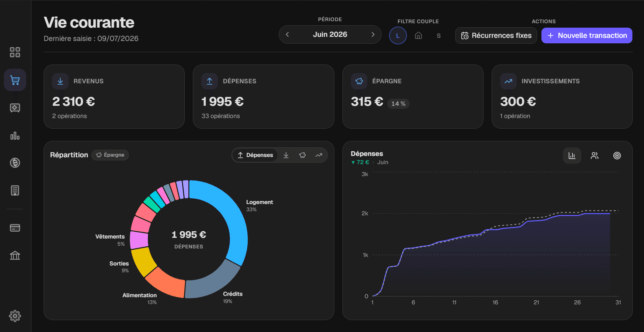
Task: Open the safe vault sidebar icon
Action: pyautogui.click(x=15, y=108)
